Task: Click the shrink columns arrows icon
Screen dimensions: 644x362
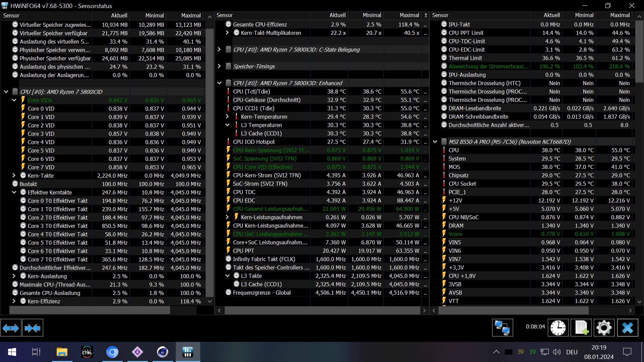Action: (33, 328)
